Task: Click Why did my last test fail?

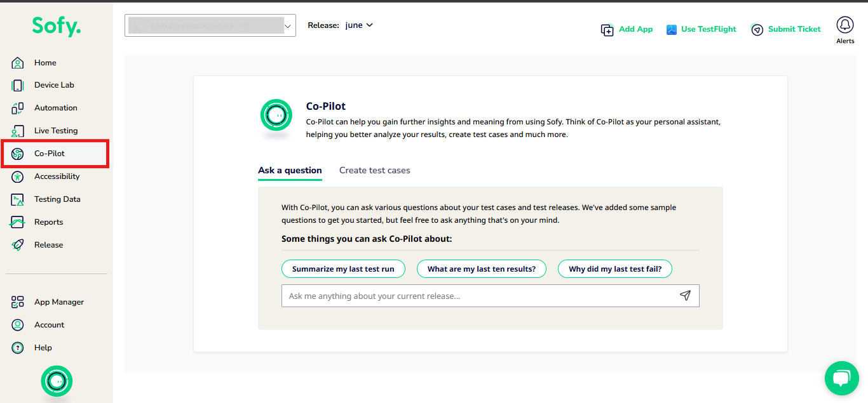Action: (x=615, y=269)
